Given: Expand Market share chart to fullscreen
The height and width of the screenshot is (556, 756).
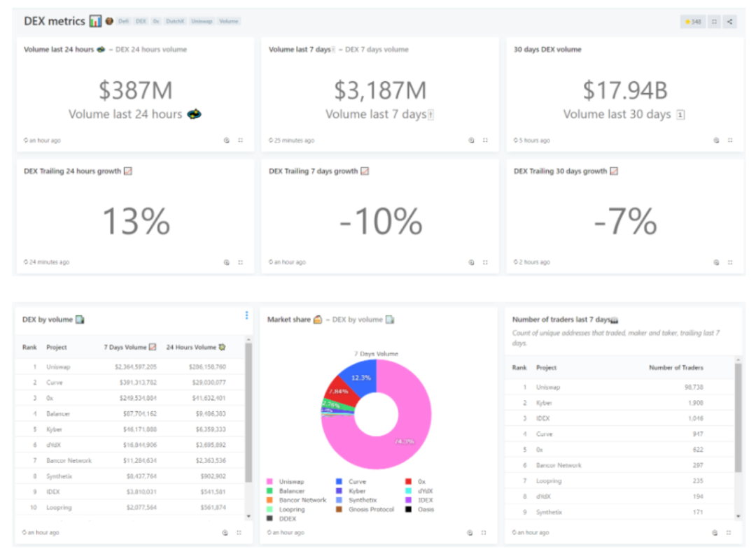Looking at the screenshot, I should 484,533.
